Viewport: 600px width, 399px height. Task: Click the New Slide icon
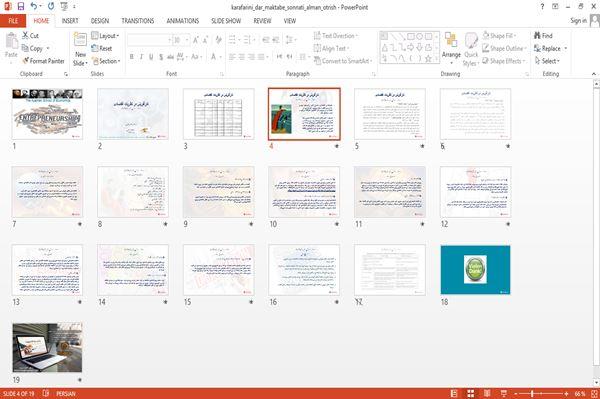pos(80,41)
